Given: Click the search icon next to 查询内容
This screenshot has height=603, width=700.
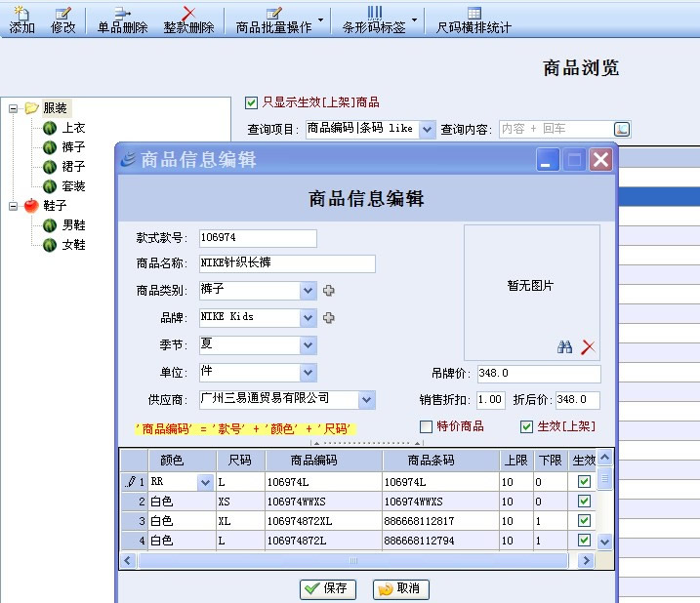Looking at the screenshot, I should (x=622, y=130).
